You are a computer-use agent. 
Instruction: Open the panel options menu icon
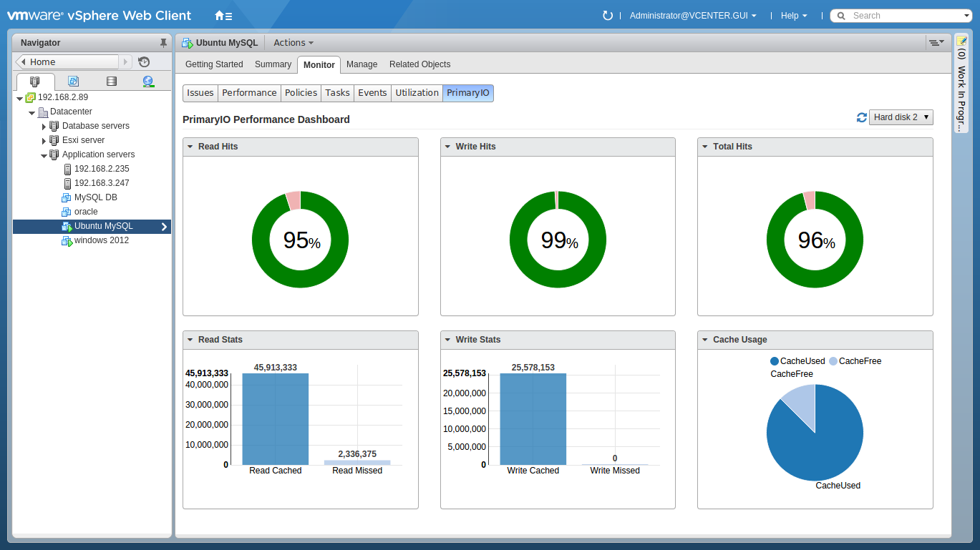[936, 43]
